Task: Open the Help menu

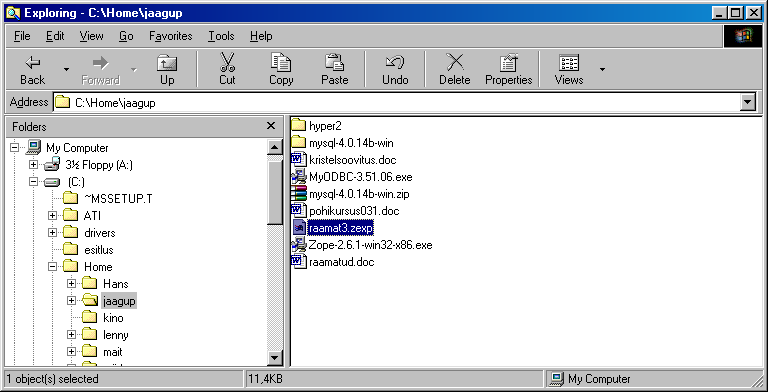Action: pos(261,36)
